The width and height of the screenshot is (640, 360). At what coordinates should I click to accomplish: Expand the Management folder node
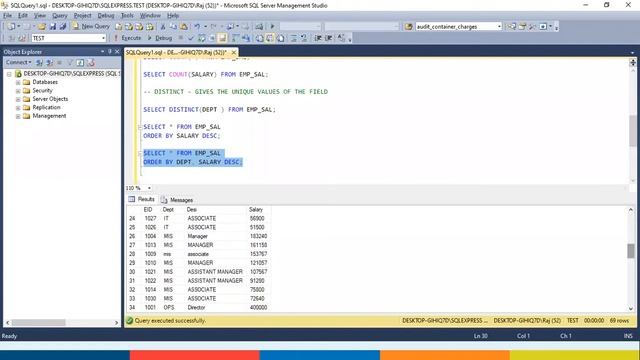click(x=18, y=116)
